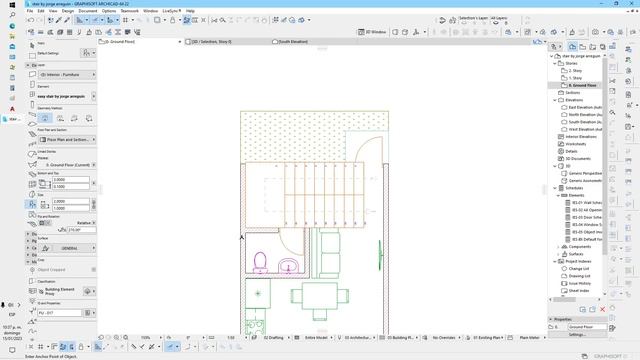The image size is (640, 360).
Task: Open the Building Element Proxy classification dropdown
Action: [89, 291]
